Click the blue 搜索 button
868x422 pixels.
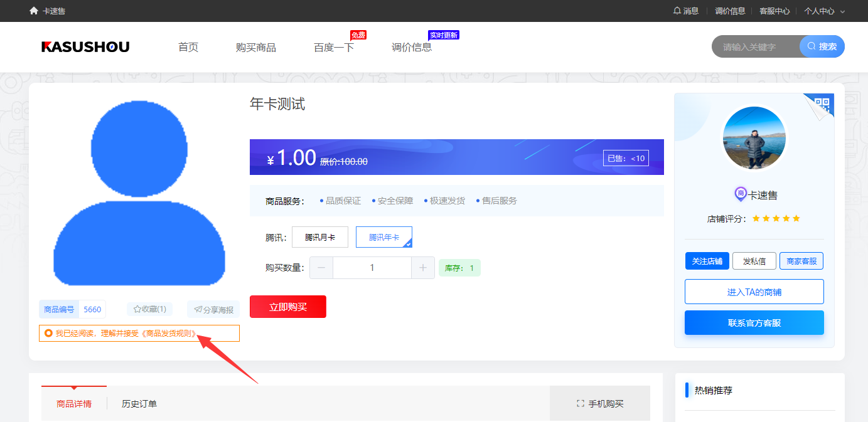click(x=822, y=46)
